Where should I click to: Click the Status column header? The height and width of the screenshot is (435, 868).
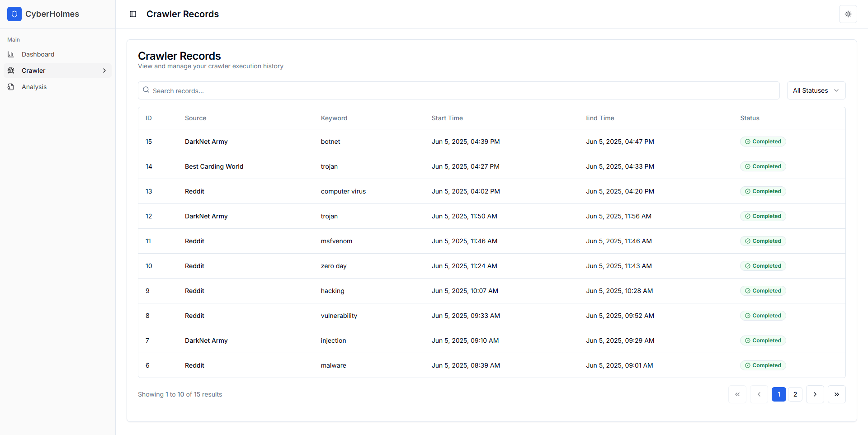tap(750, 118)
